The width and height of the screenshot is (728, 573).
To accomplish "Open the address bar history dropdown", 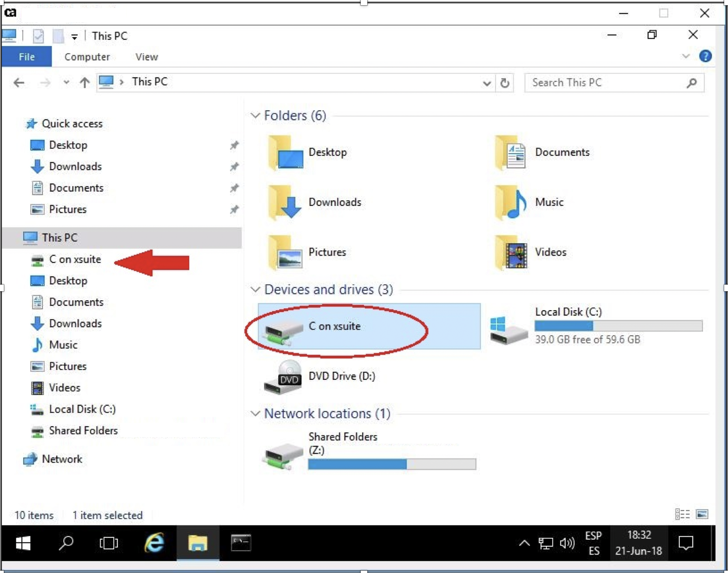I will point(486,83).
